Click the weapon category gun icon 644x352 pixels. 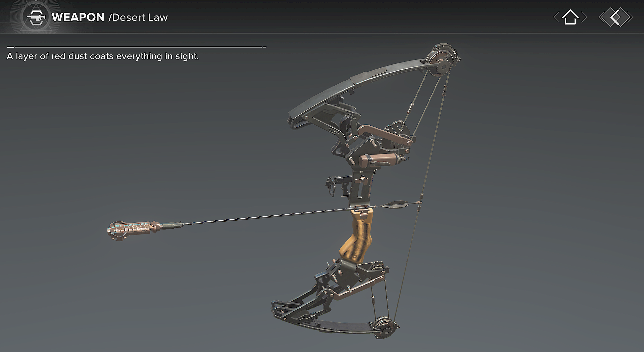[36, 17]
